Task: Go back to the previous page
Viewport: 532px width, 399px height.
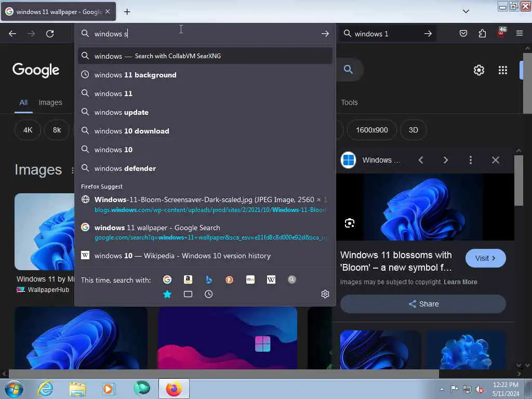Action: point(12,34)
